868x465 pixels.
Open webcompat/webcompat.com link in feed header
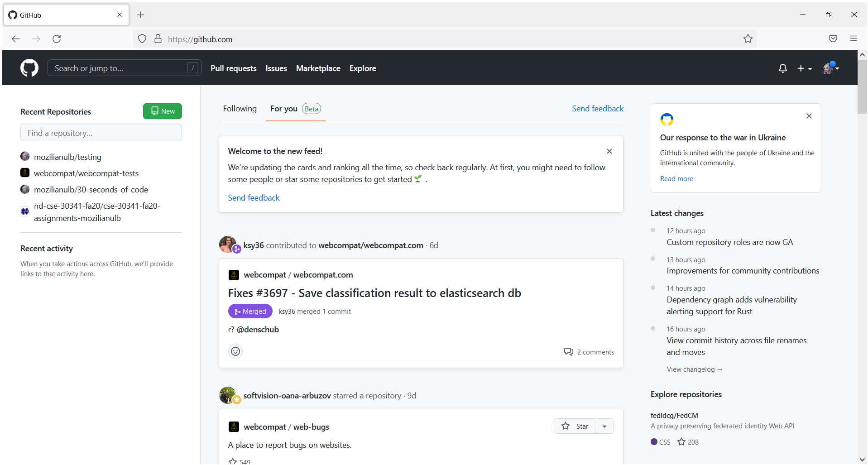(371, 245)
